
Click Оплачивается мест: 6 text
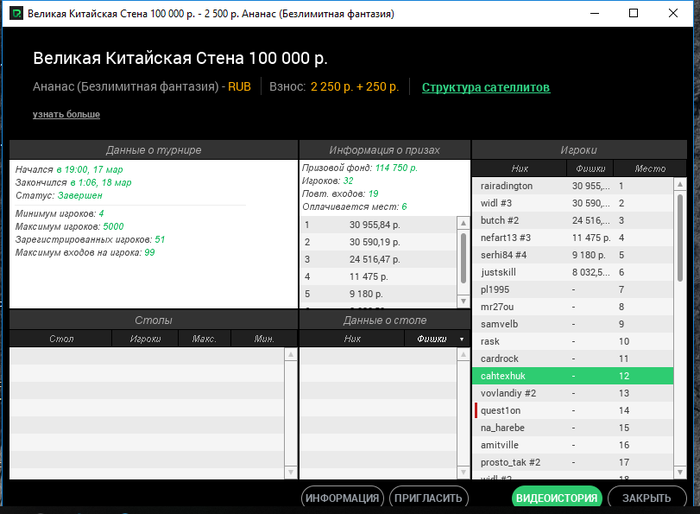[x=354, y=207]
